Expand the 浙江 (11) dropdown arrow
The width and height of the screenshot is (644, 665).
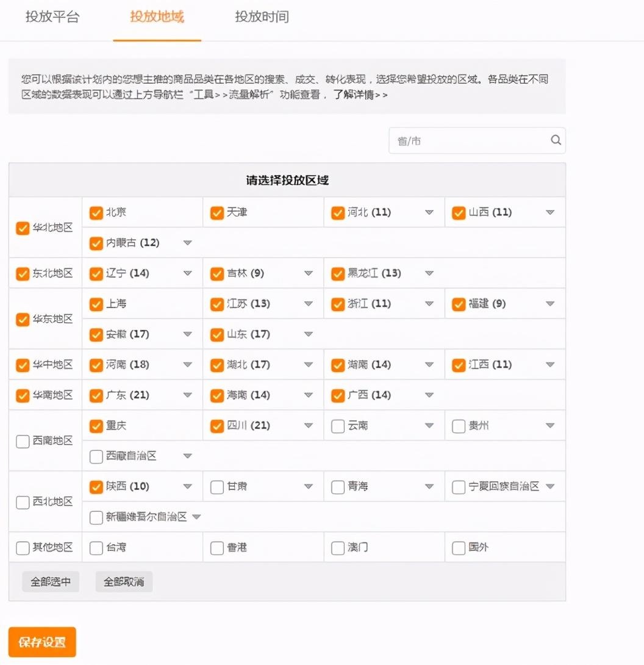pos(429,304)
